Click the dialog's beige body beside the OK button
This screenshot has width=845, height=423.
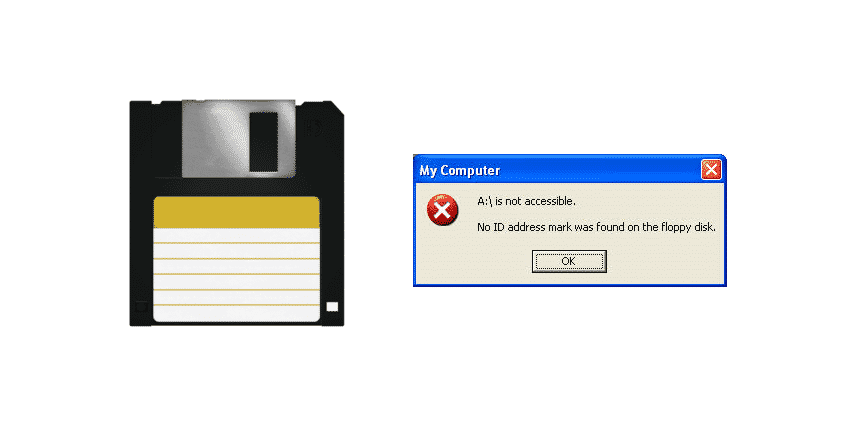coord(663,261)
